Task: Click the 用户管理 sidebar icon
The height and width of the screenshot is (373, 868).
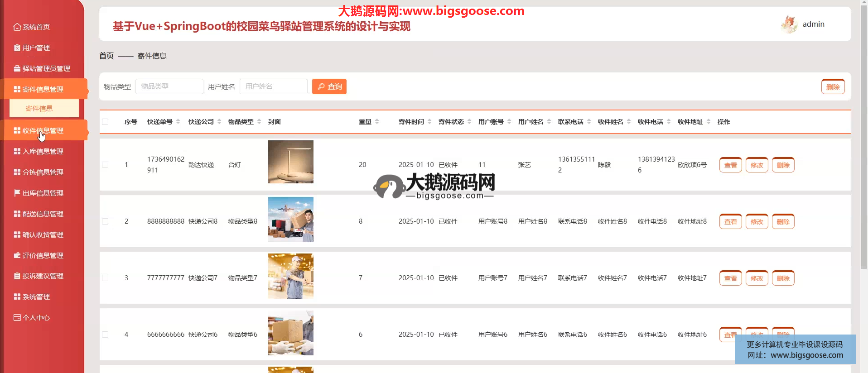Action: 17,48
